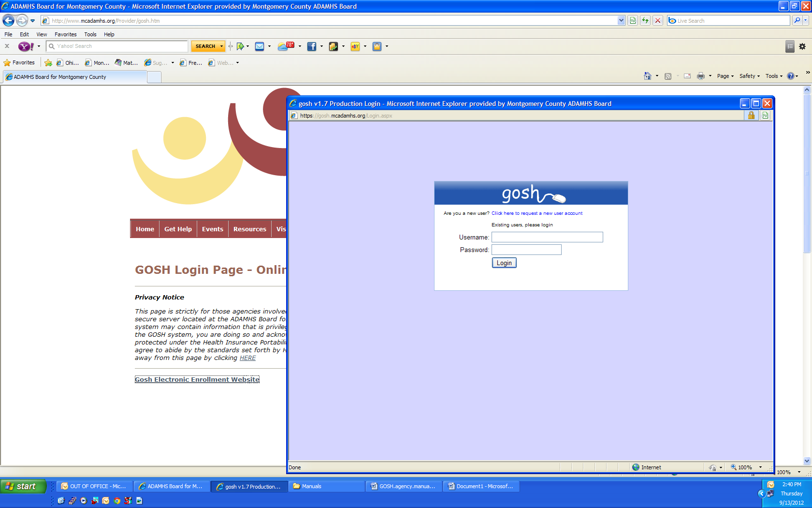812x508 pixels.
Task: Close the Yahoo toolbar with its X
Action: point(7,46)
